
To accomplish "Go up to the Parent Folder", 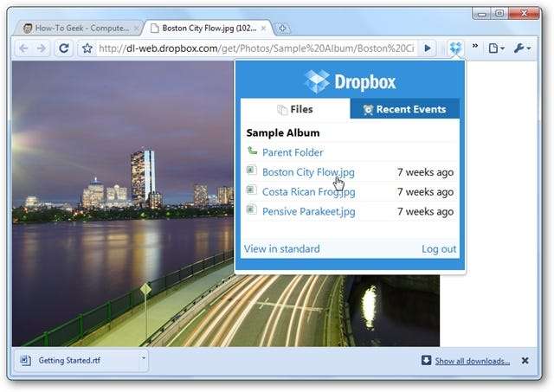I will (x=293, y=152).
